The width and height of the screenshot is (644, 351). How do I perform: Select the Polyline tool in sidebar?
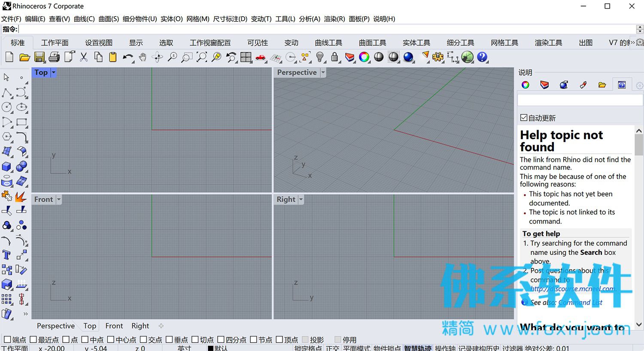[7, 92]
